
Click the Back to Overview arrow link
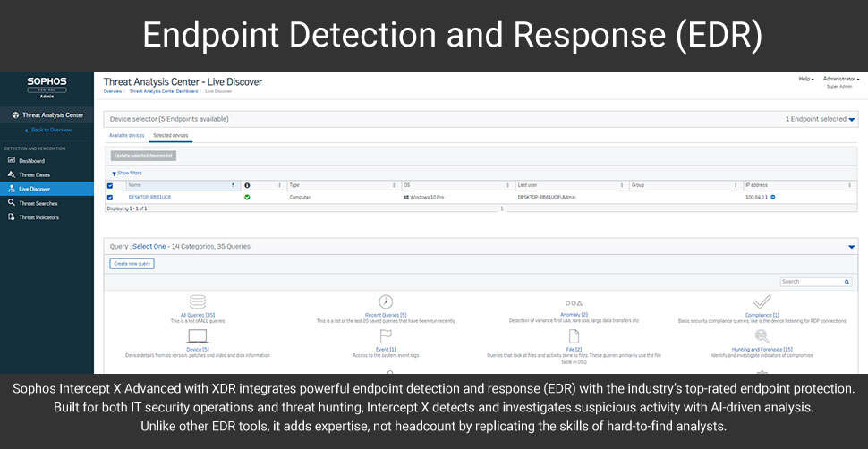(x=48, y=130)
